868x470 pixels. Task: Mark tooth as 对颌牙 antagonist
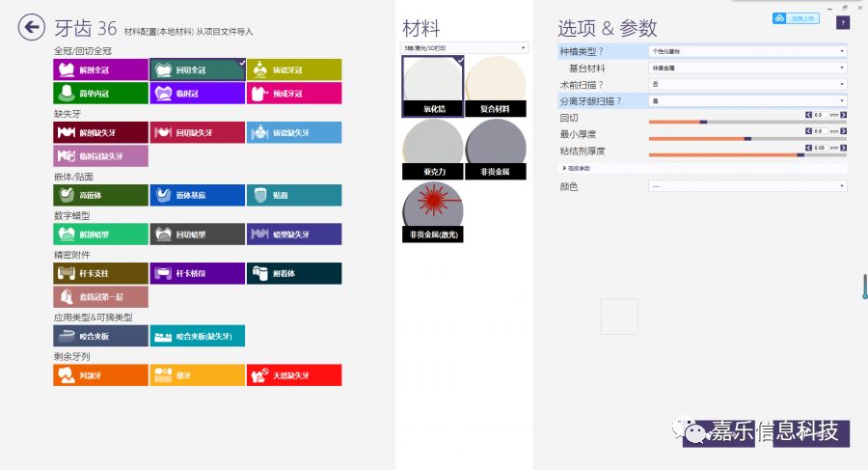100,375
